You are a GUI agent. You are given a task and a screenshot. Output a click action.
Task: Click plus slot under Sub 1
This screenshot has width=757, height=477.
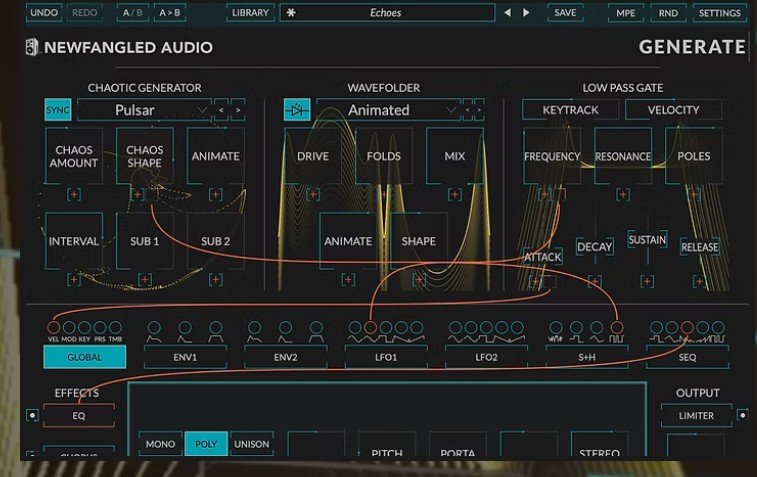click(x=145, y=280)
